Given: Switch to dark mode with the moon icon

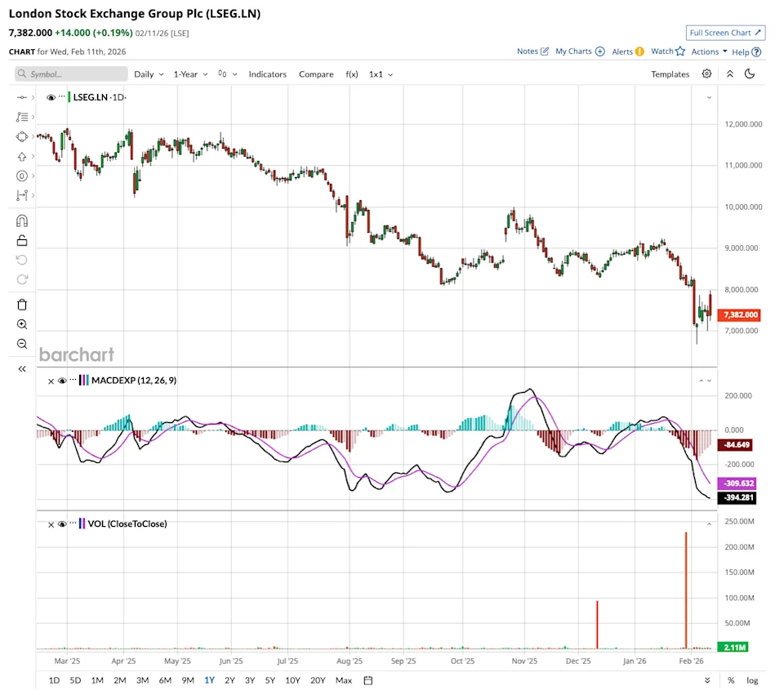Looking at the screenshot, I should coord(750,74).
